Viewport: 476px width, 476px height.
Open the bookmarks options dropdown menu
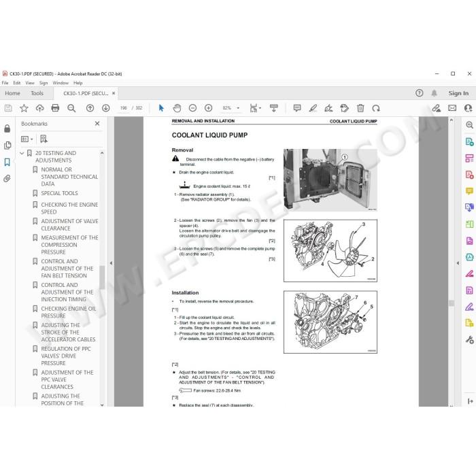pyautogui.click(x=27, y=139)
